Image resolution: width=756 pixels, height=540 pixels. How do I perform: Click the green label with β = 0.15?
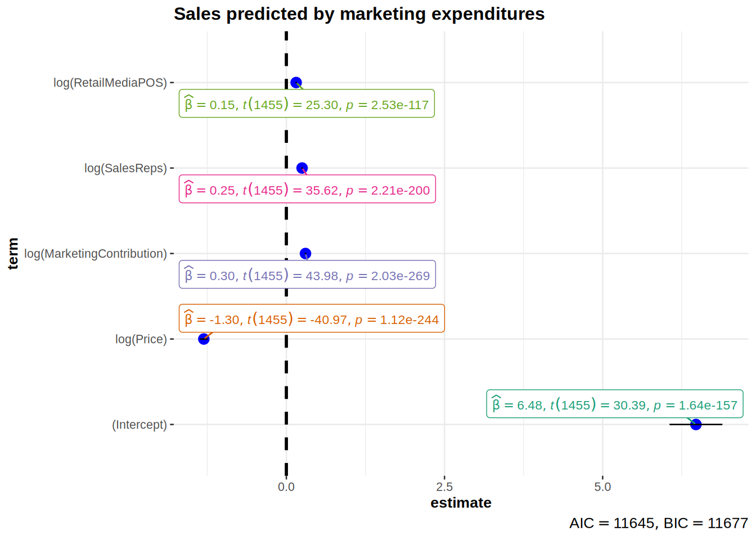[307, 104]
